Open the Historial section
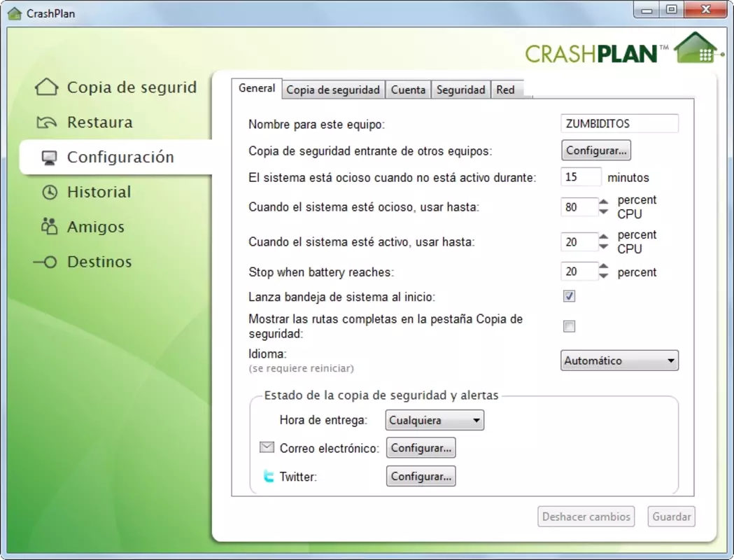Viewport: 734px width, 560px height. pos(99,192)
